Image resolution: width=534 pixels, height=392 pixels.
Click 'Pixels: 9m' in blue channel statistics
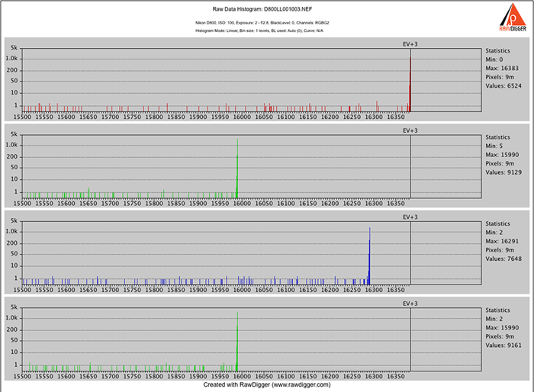pyautogui.click(x=500, y=250)
